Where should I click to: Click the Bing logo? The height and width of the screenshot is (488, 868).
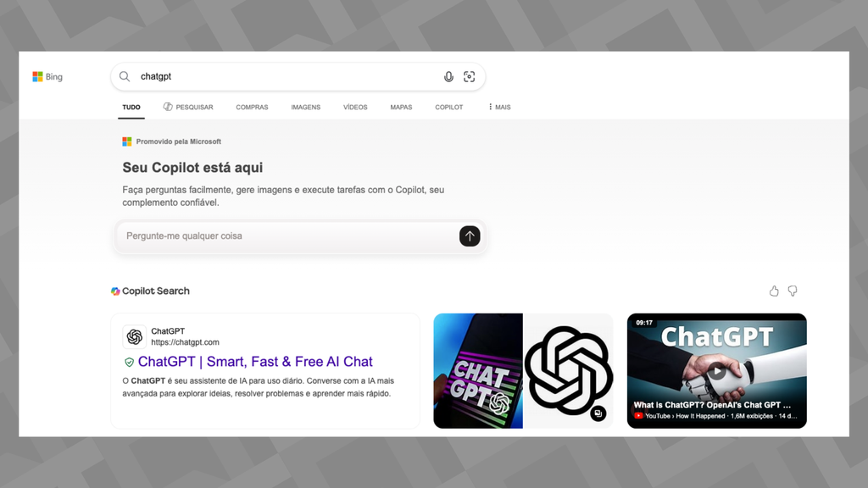tap(47, 76)
